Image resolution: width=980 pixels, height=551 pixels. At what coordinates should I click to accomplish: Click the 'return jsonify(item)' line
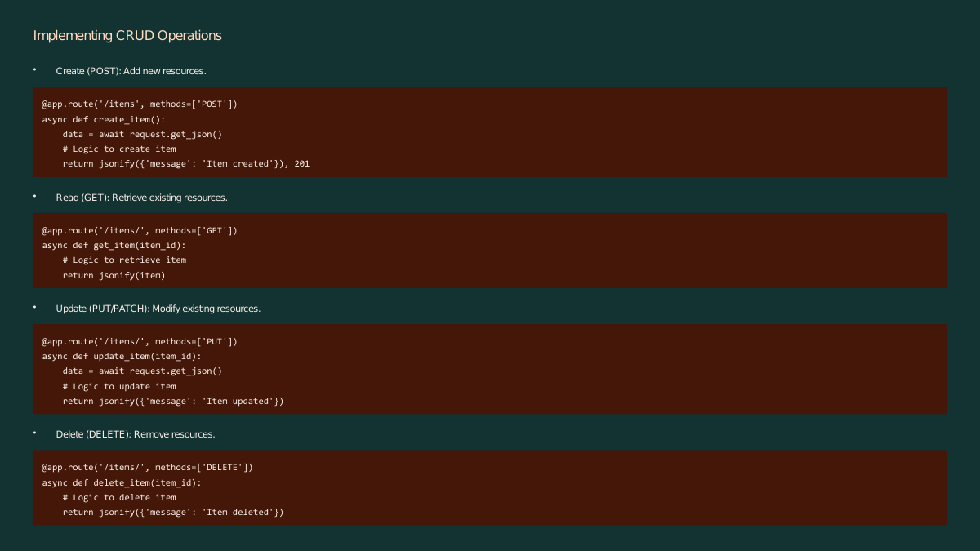click(114, 275)
